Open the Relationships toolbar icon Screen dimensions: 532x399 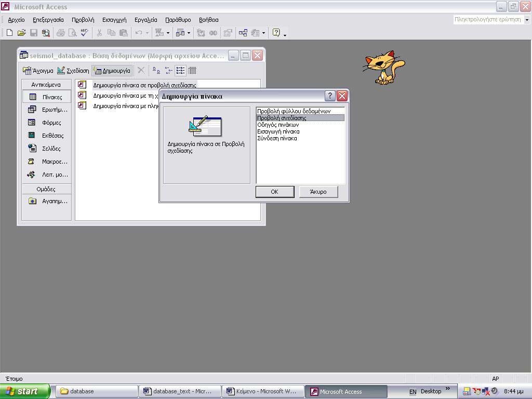click(x=243, y=33)
